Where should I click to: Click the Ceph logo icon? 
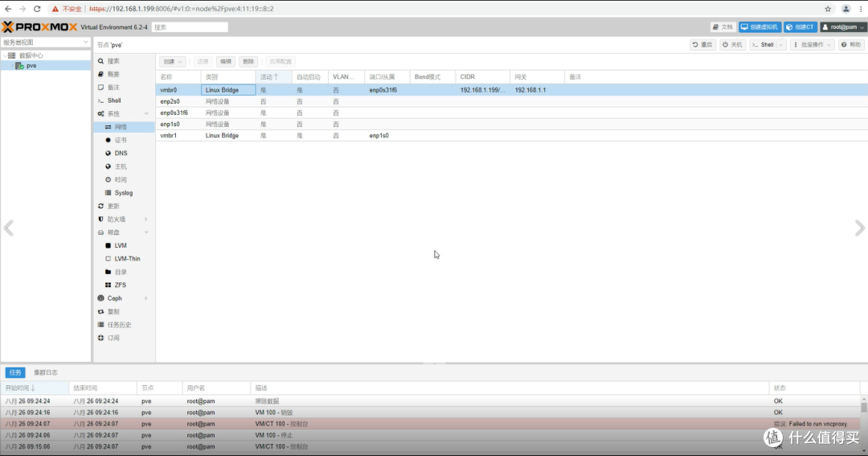point(100,298)
